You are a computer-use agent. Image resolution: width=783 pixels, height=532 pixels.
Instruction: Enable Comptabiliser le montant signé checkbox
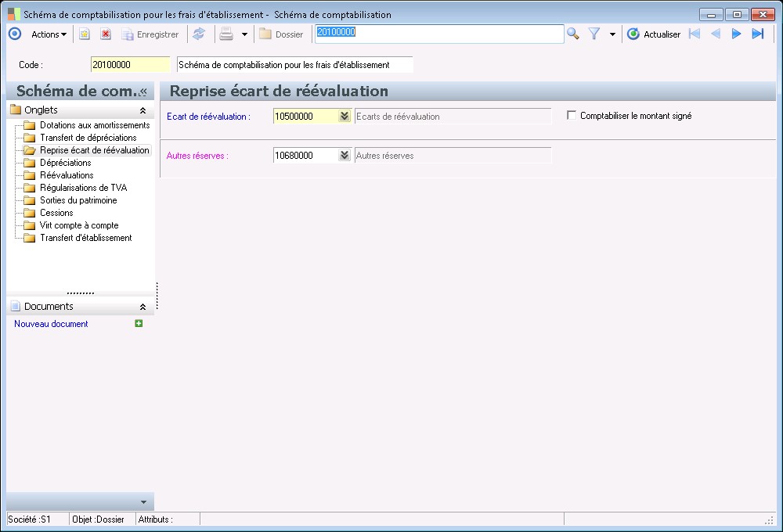click(572, 116)
